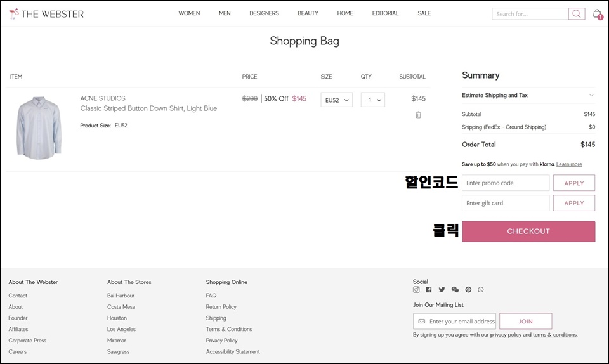Viewport: 609px width, 364px height.
Task: Open the Return Policy footer link
Action: click(x=221, y=306)
